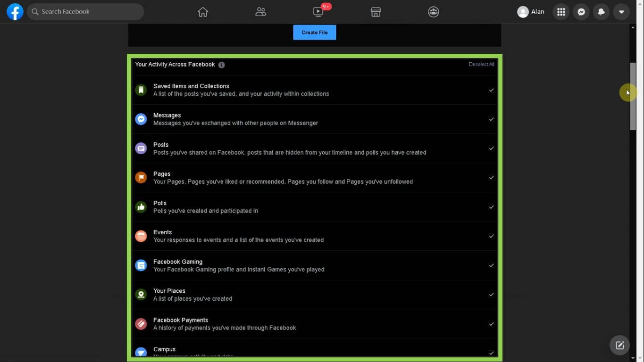Click 'Your Activity Across Facebook' heading
Viewport: 644px width, 362px height.
pos(175,65)
